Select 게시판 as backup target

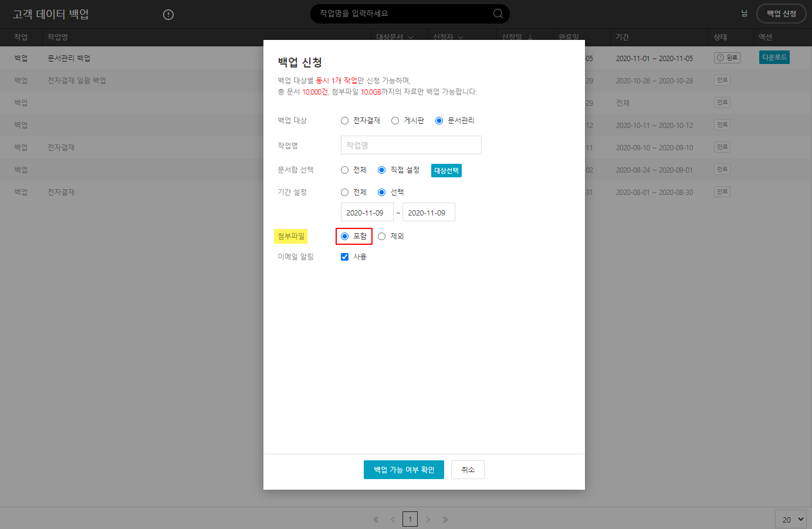[395, 121]
